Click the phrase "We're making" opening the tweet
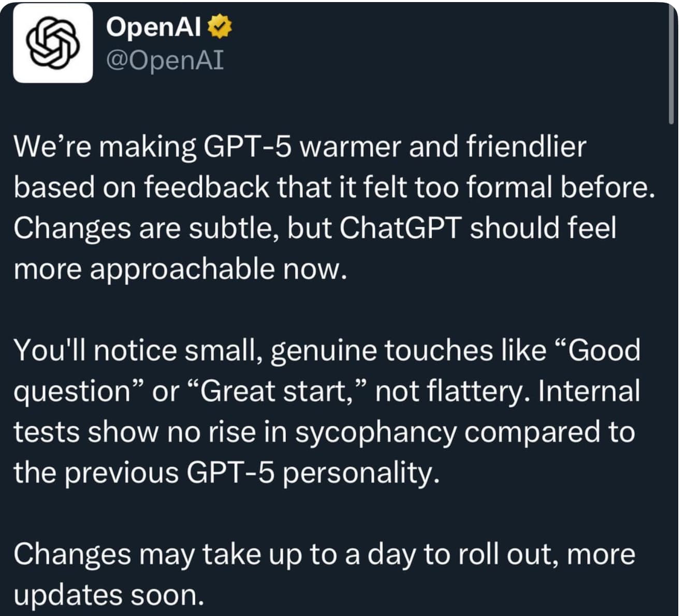 (x=105, y=147)
